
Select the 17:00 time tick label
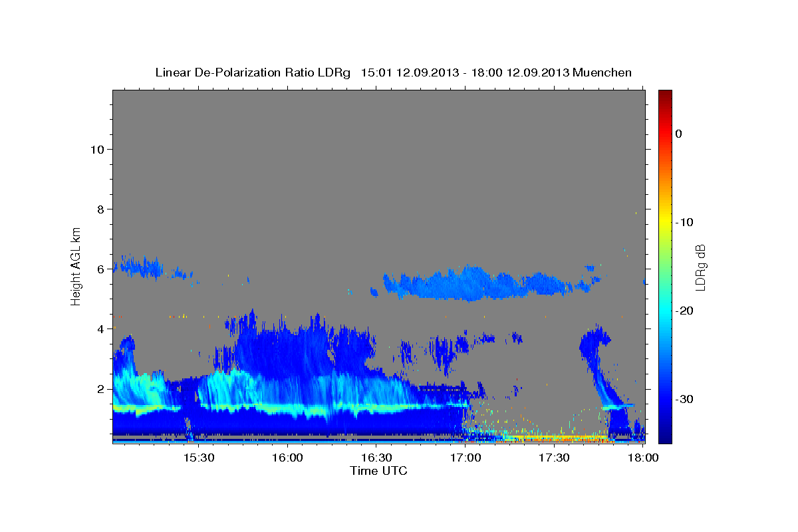coord(465,458)
